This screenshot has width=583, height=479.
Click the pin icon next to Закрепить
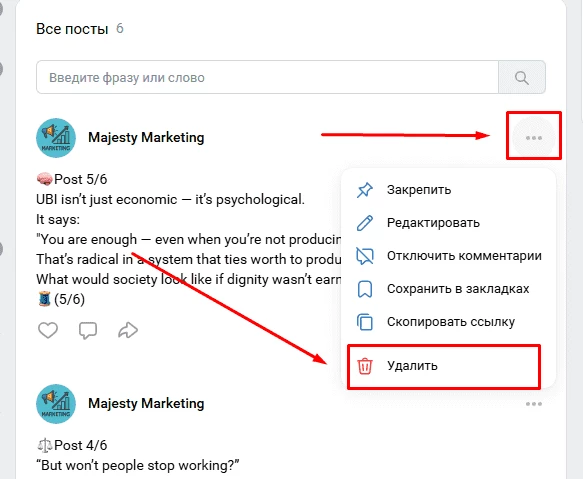(x=364, y=190)
